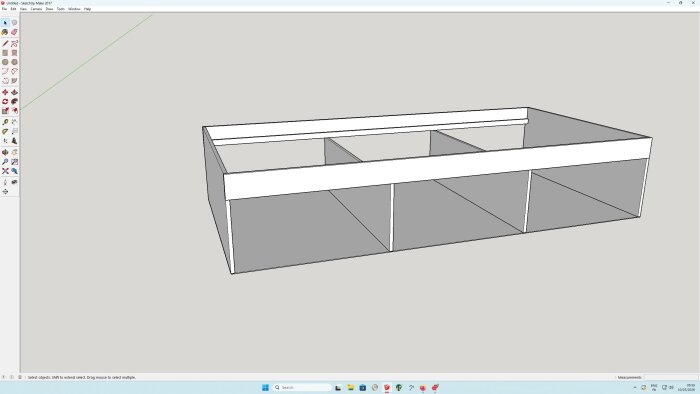Activate the Tape Measure tool
This screenshot has width=700, height=394.
coord(5,122)
